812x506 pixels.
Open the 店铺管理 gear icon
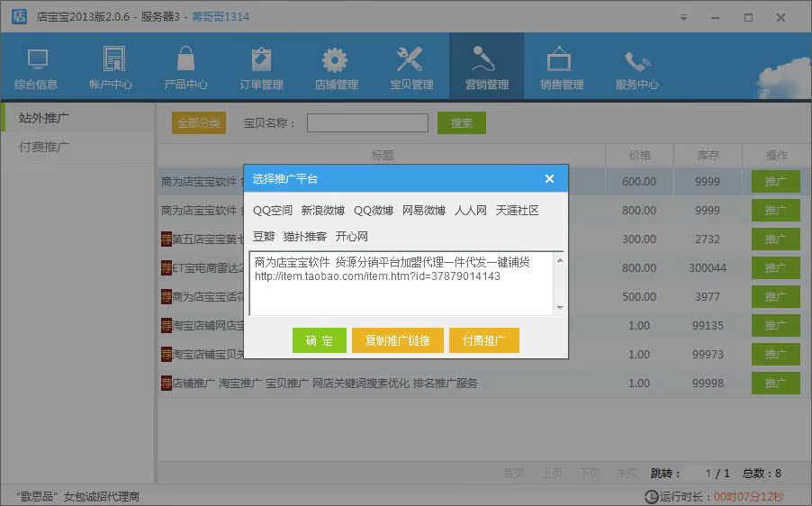click(x=335, y=59)
